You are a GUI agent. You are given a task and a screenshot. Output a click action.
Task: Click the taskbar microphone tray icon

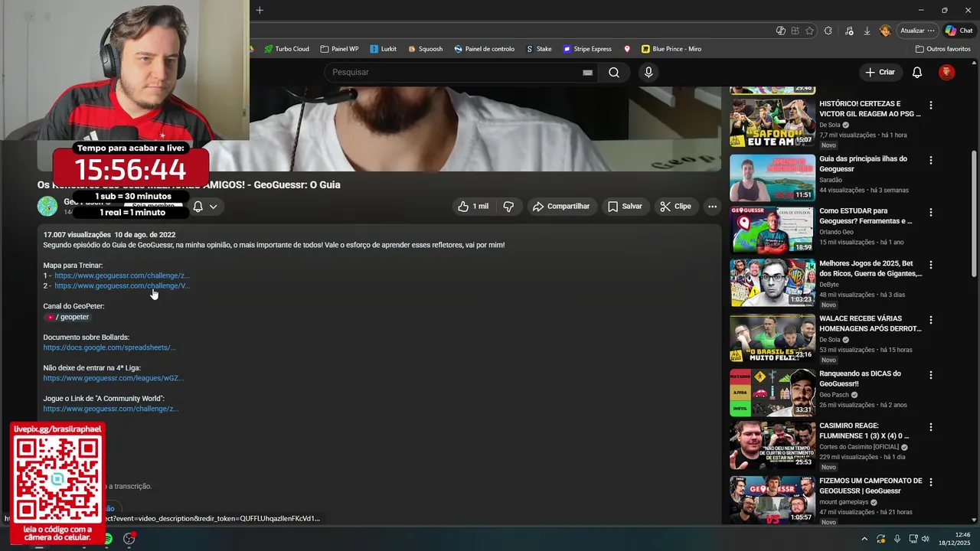(897, 539)
